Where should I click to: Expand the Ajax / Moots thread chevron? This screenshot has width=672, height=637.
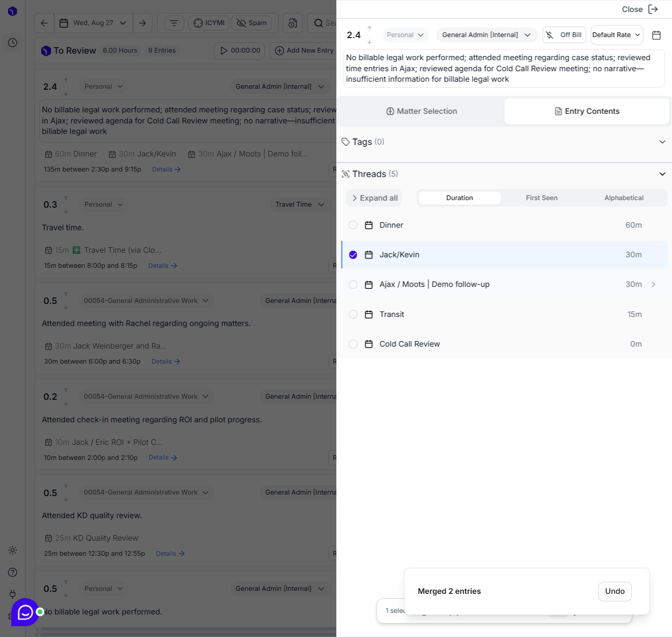pos(653,284)
